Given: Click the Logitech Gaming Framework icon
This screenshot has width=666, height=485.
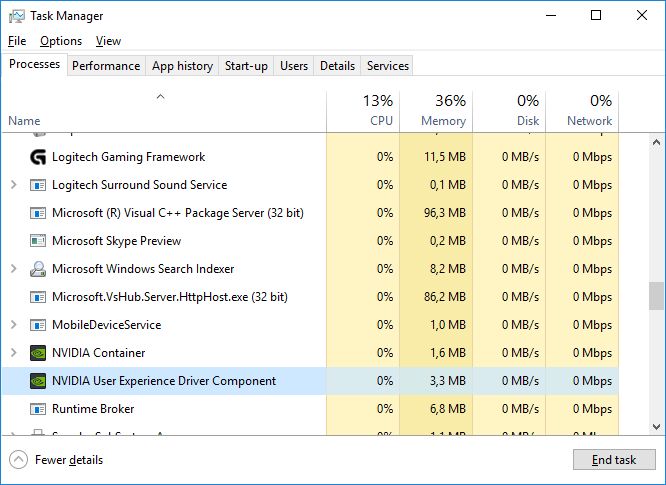Looking at the screenshot, I should 38,157.
